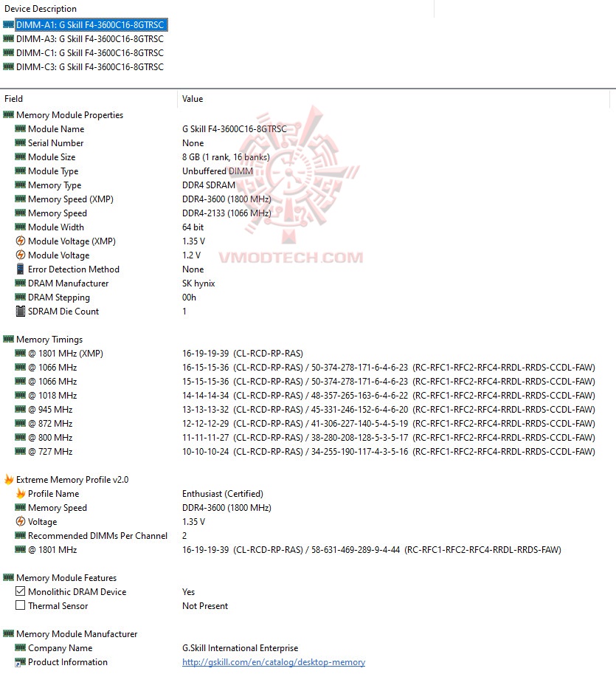Click the Module Voltage lightning icon

point(20,255)
